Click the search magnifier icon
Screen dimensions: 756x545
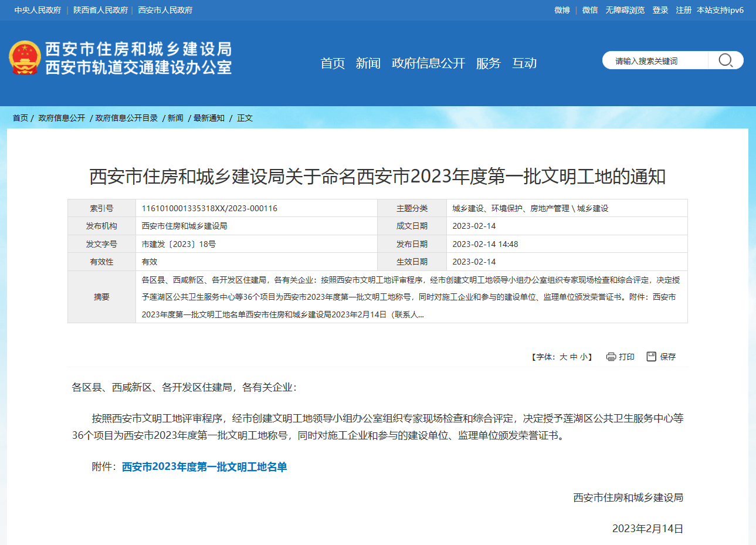click(x=726, y=60)
